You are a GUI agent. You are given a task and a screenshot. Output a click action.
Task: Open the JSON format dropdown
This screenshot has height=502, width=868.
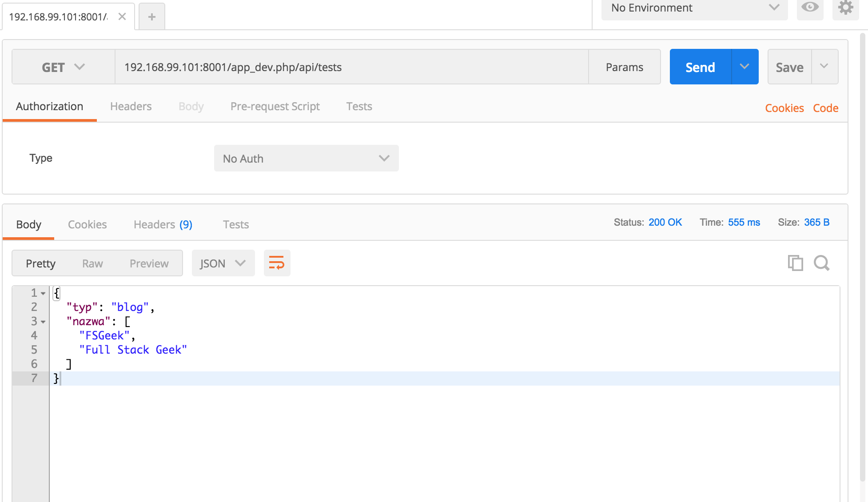click(x=223, y=263)
